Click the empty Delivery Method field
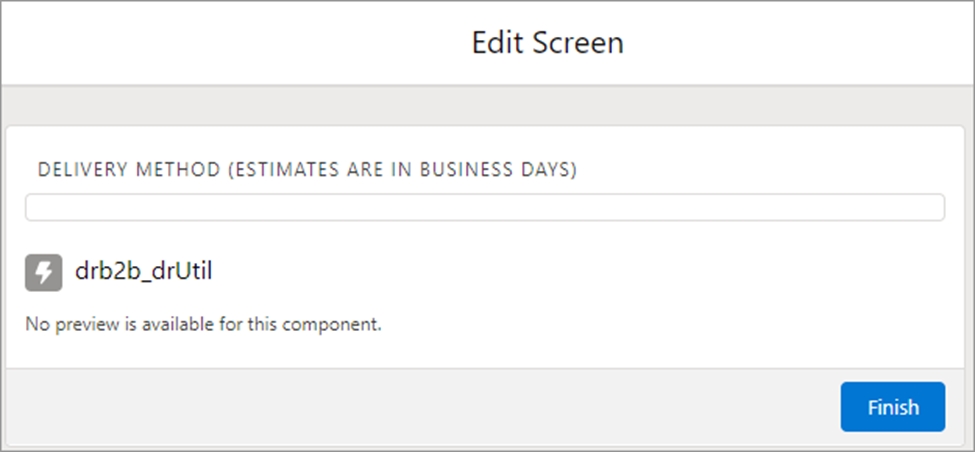 coord(484,207)
